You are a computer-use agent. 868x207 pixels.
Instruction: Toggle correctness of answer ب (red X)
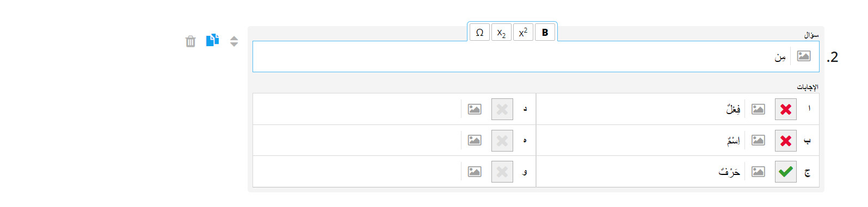[786, 141]
